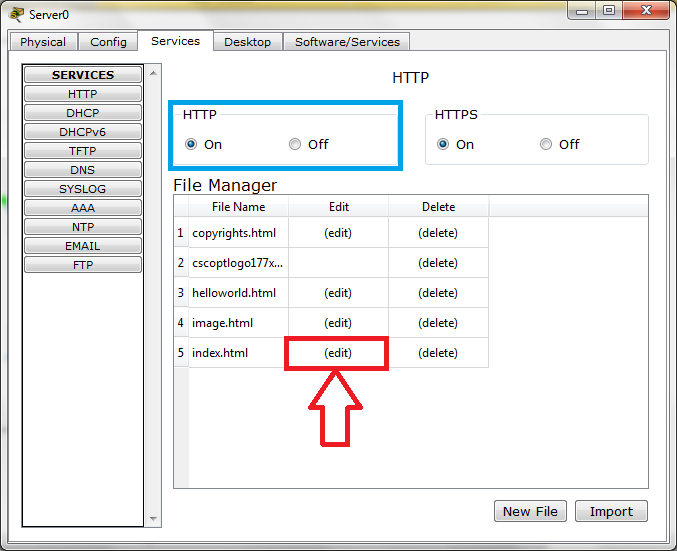677x551 pixels.
Task: Delete the helloworld.html file
Action: point(438,293)
